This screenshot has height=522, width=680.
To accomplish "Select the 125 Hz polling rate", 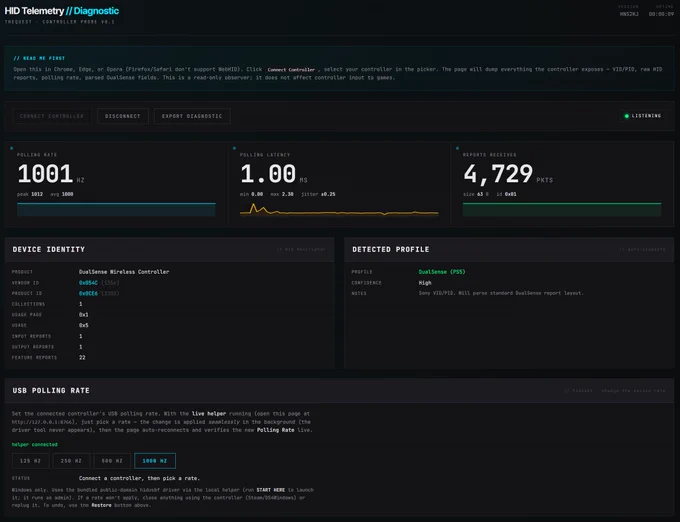I will point(31,461).
